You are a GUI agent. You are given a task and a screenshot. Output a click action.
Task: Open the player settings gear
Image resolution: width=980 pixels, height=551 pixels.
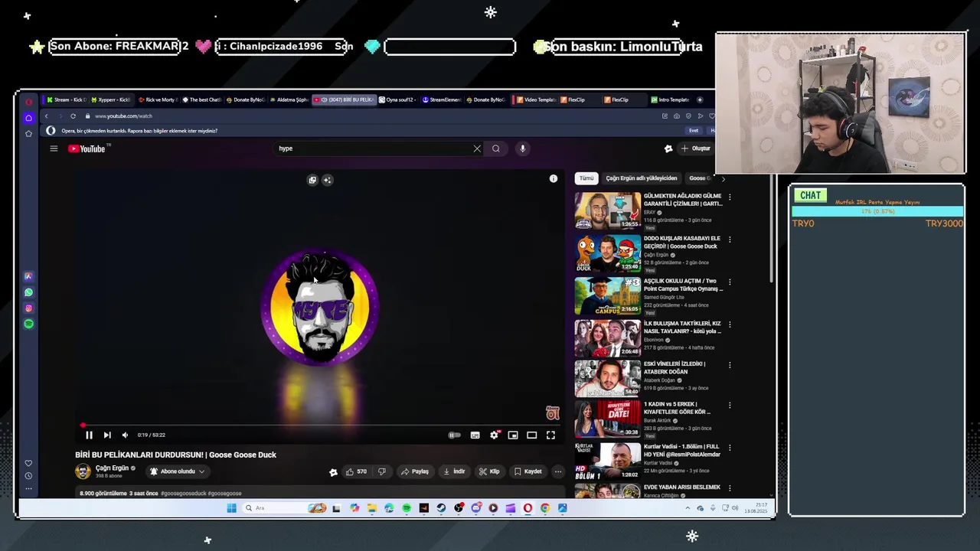(x=495, y=435)
